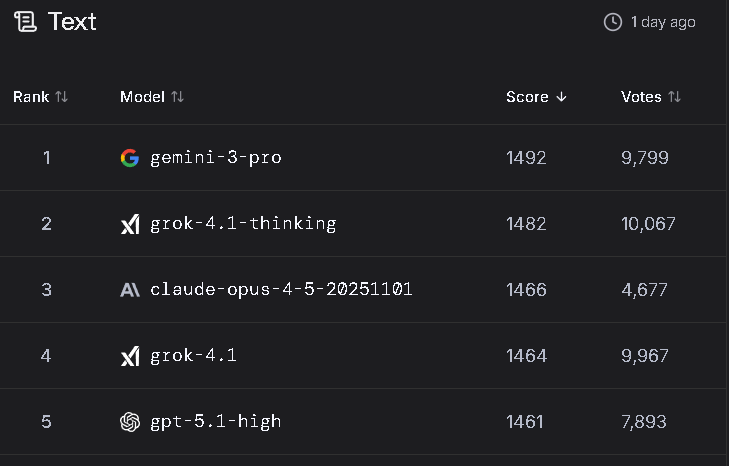Open the claude-opus-4-5-20251101 model link
The width and height of the screenshot is (729, 466).
281,290
